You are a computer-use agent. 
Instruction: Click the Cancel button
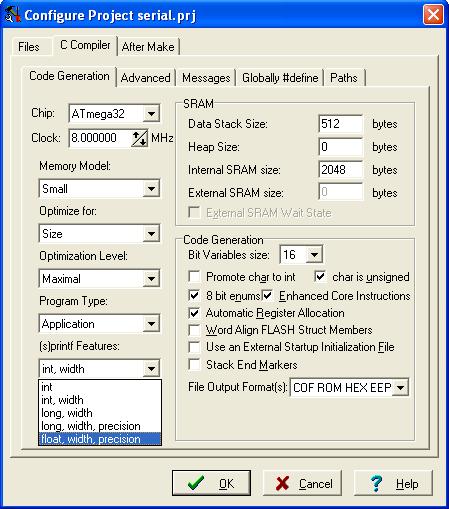pos(302,483)
